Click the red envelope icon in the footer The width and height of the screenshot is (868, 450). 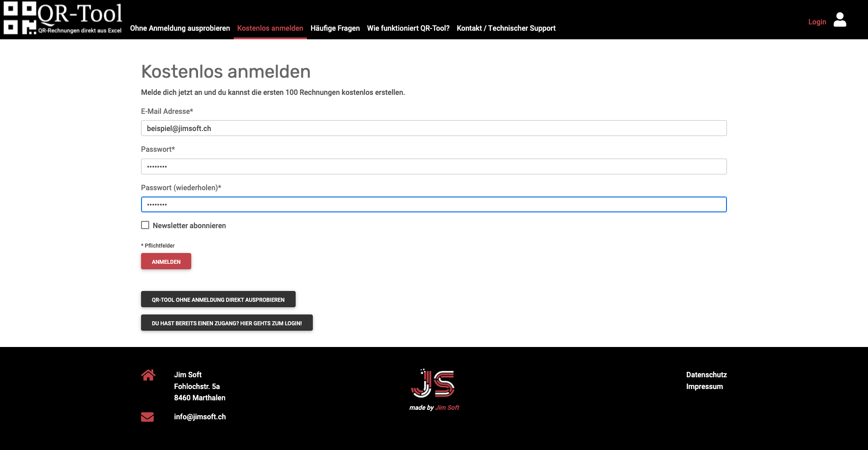pos(147,417)
